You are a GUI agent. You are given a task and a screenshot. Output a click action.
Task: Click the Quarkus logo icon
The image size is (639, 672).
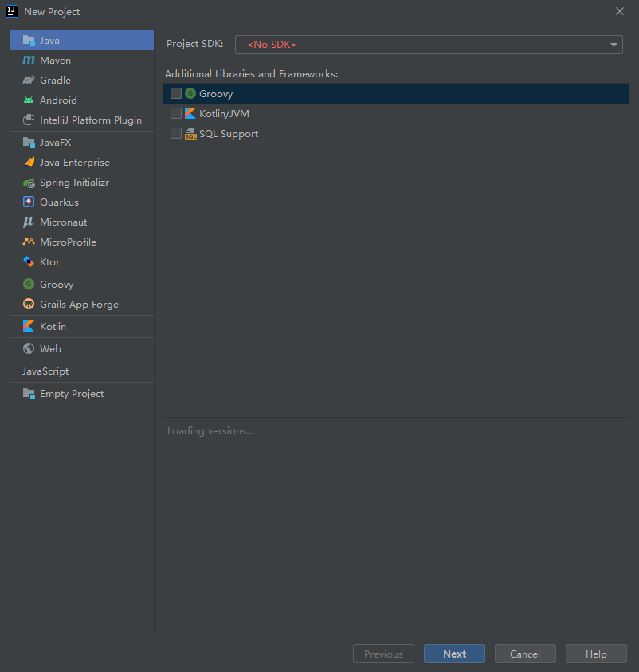point(29,202)
